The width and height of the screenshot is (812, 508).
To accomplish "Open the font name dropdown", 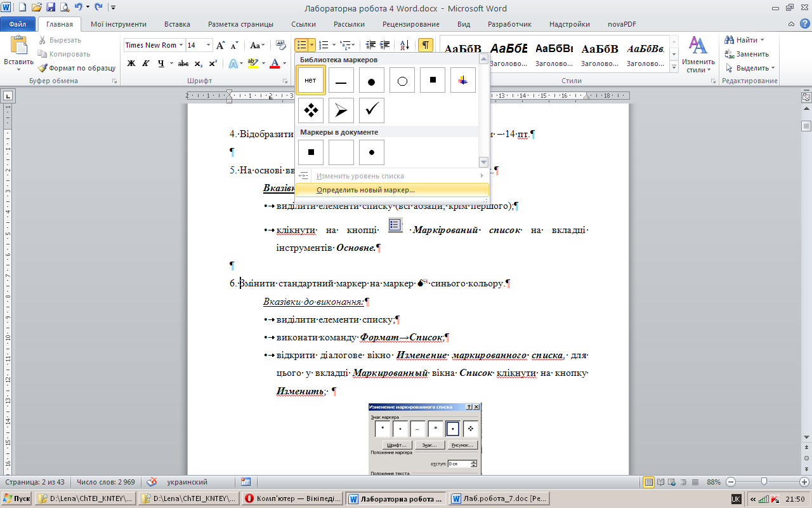I will [x=181, y=45].
